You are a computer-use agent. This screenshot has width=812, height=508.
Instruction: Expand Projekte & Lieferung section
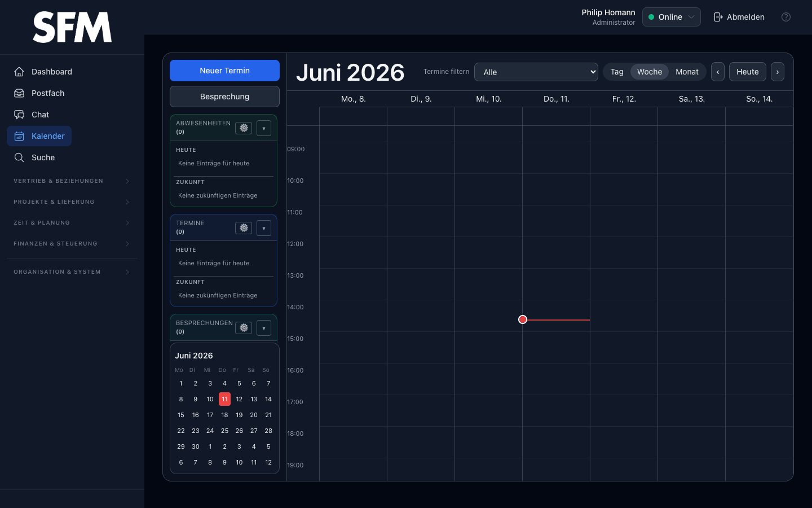click(x=72, y=202)
